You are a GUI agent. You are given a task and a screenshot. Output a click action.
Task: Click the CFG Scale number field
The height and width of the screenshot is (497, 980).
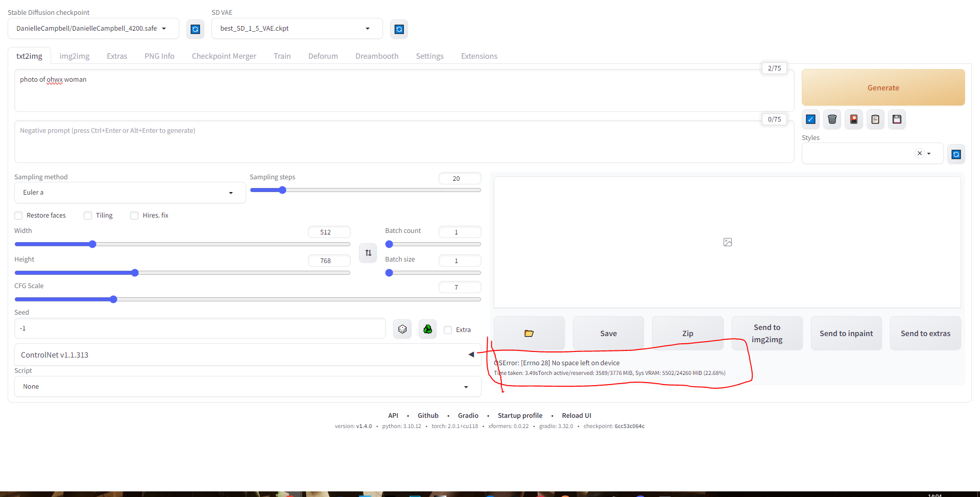point(460,287)
